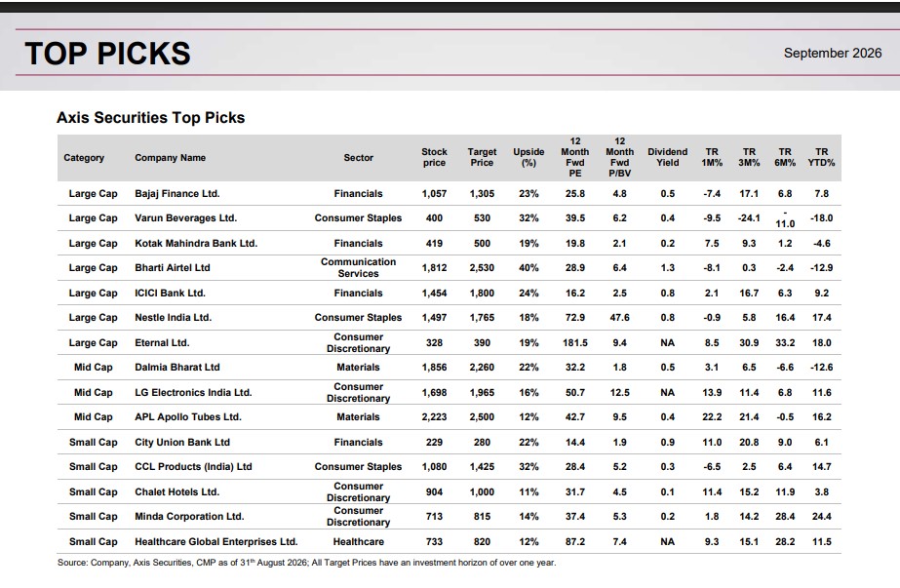Click Eternal Ltd. Fwd PE 181.5
This screenshot has width=900, height=588.
click(x=575, y=343)
